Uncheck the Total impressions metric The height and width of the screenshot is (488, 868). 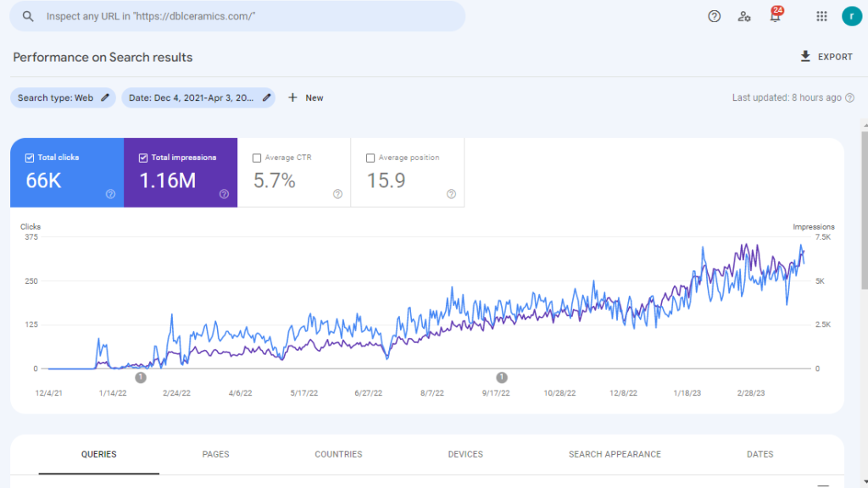144,158
